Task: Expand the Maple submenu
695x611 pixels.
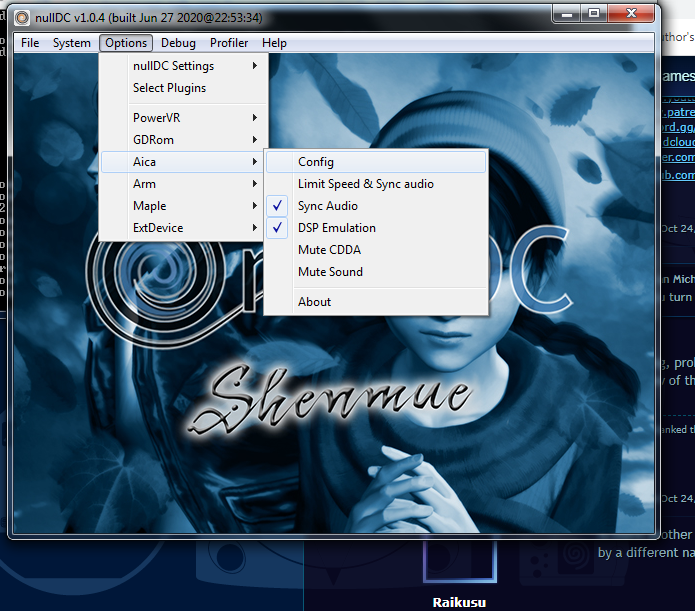Action: pyautogui.click(x=184, y=206)
